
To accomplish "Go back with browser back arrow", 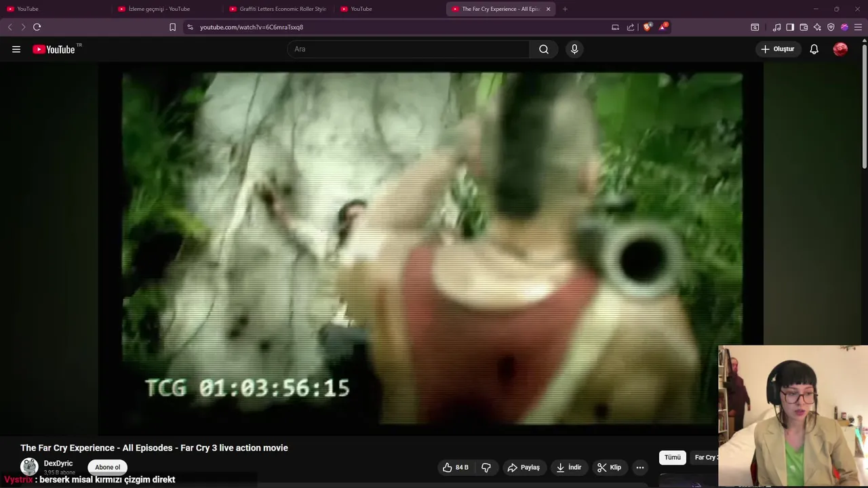I will click(9, 27).
